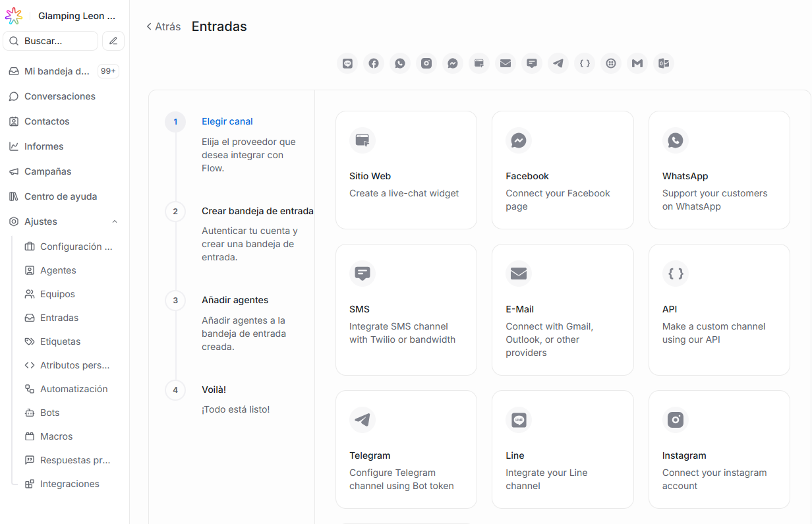Open Automatización settings item
This screenshot has height=524, width=812.
[73, 389]
